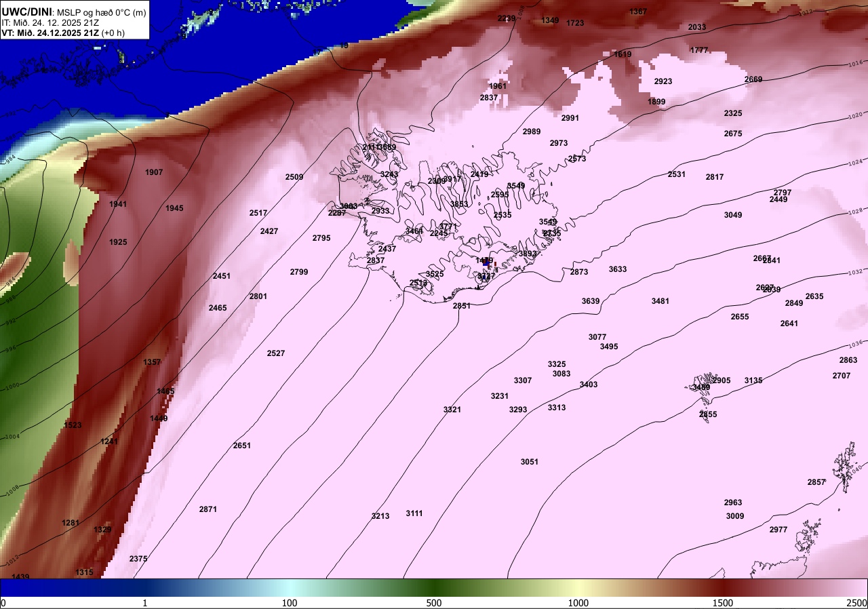This screenshot has width=868, height=609.
Task: Click the 2817 height value
Action: [x=715, y=177]
